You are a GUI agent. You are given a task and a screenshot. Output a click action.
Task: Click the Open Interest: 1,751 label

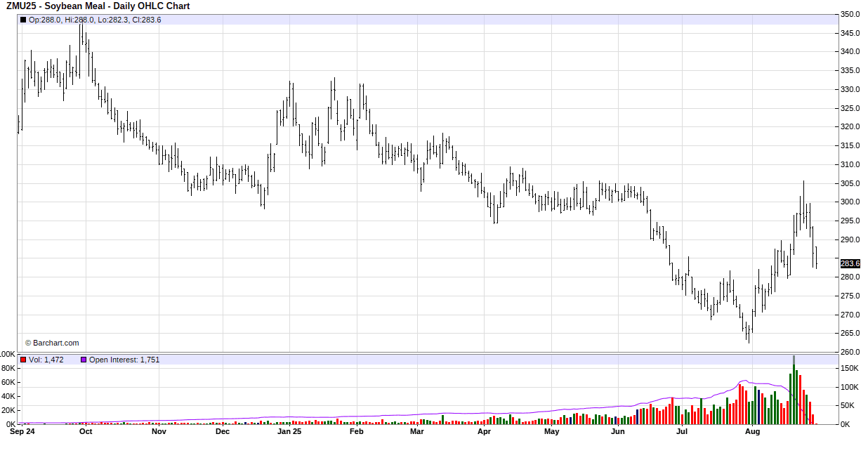124,360
